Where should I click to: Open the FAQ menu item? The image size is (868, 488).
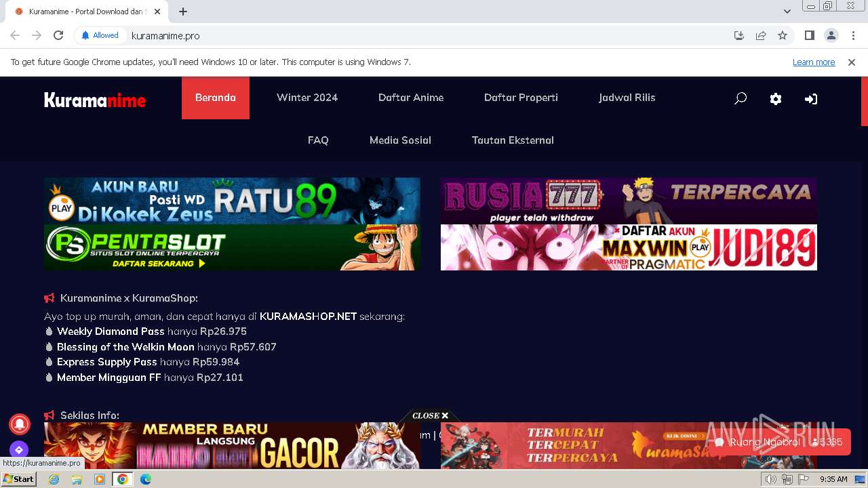pyautogui.click(x=318, y=140)
